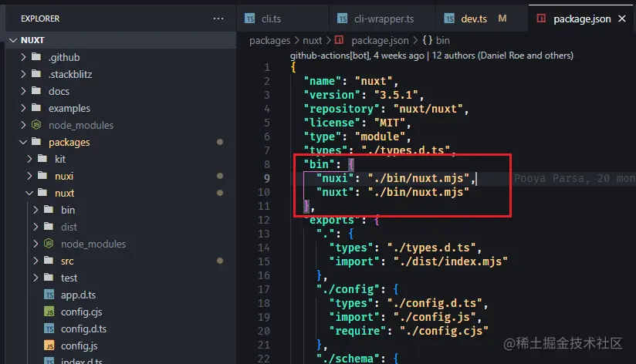Click JS icon beside config.cjs
The height and width of the screenshot is (364, 636).
pyautogui.click(x=49, y=312)
